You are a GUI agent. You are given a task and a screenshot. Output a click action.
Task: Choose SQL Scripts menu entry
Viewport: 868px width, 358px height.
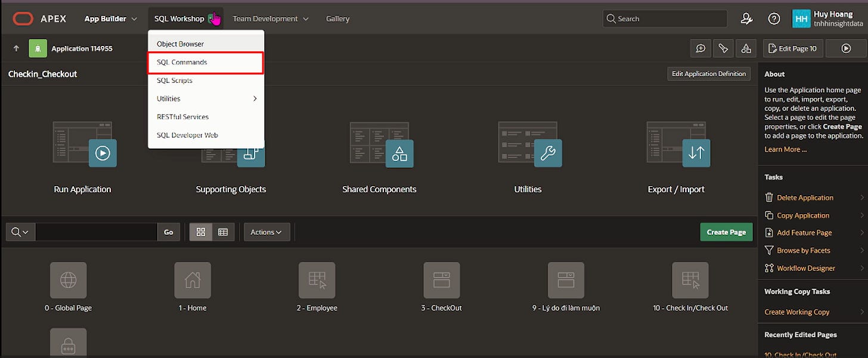[x=206, y=81]
